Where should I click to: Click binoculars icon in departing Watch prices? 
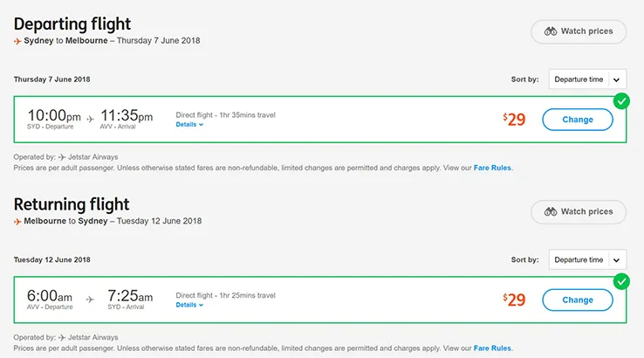point(551,31)
